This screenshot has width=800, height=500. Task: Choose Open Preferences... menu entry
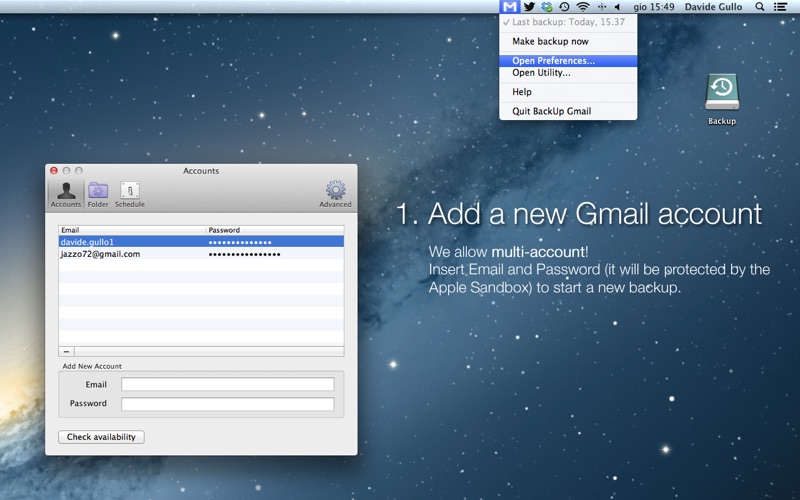[x=568, y=61]
